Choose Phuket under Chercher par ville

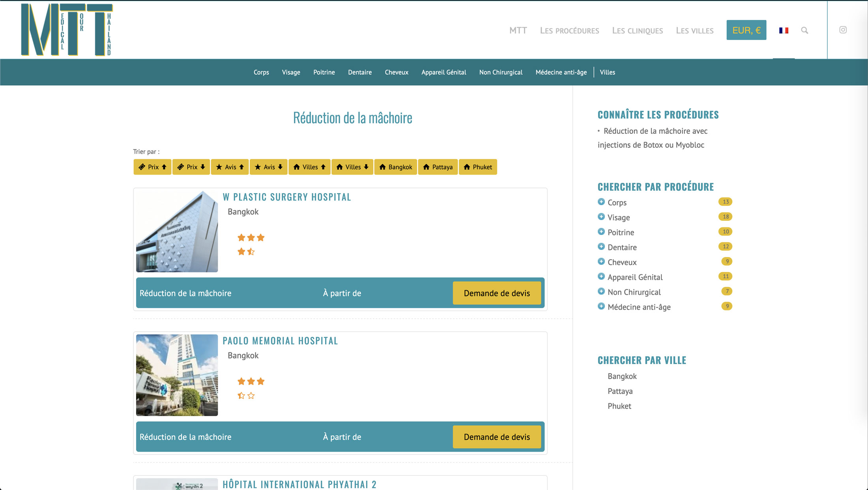pos(619,406)
